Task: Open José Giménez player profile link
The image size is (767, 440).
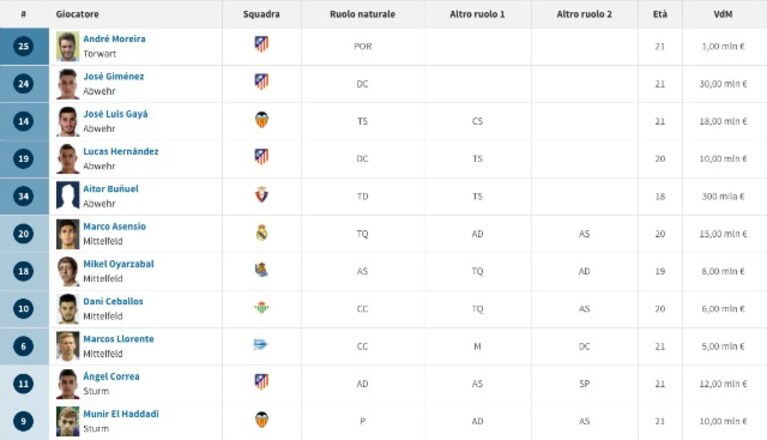Action: pyautogui.click(x=113, y=76)
